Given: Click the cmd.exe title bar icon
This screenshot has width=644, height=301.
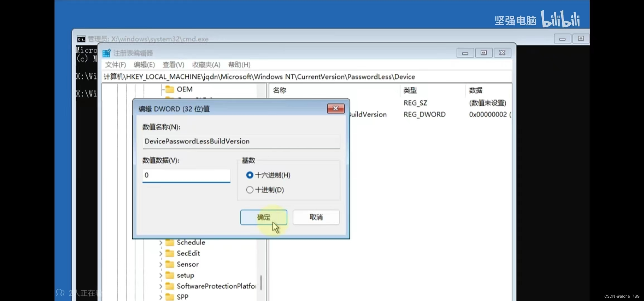Looking at the screenshot, I should pyautogui.click(x=81, y=39).
